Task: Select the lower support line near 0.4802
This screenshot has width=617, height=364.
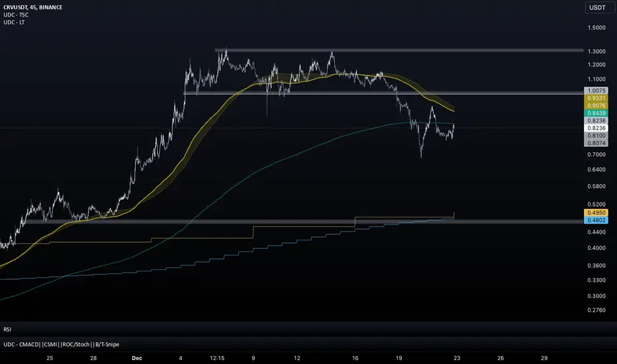Action: (303, 222)
